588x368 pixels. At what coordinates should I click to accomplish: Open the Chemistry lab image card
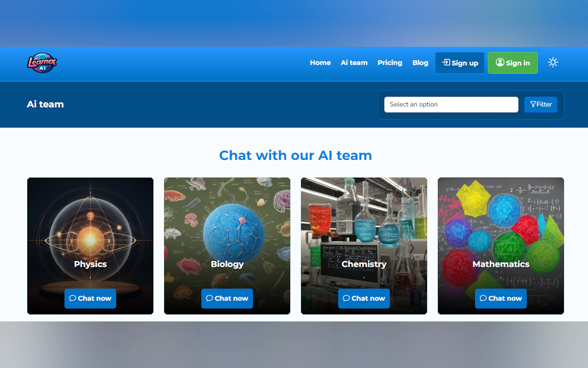coord(364,246)
